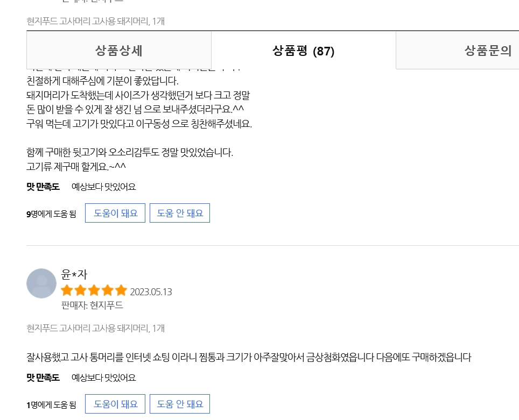Click 윤*자's review text about 찜통
The width and height of the screenshot is (519, 420).
(249, 357)
